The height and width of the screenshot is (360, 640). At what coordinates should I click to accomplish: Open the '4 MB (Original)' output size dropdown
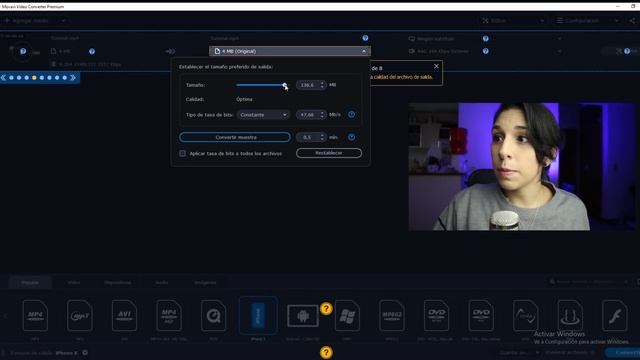290,51
